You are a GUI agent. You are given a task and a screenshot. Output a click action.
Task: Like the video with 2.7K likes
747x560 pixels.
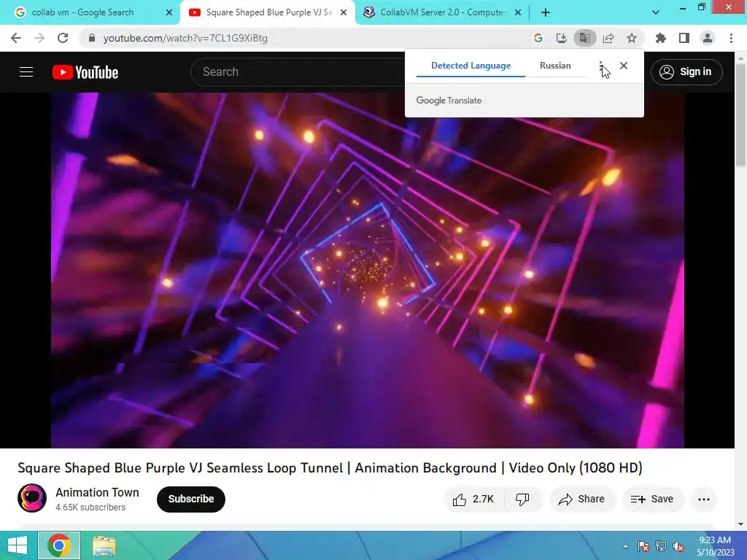(x=473, y=499)
